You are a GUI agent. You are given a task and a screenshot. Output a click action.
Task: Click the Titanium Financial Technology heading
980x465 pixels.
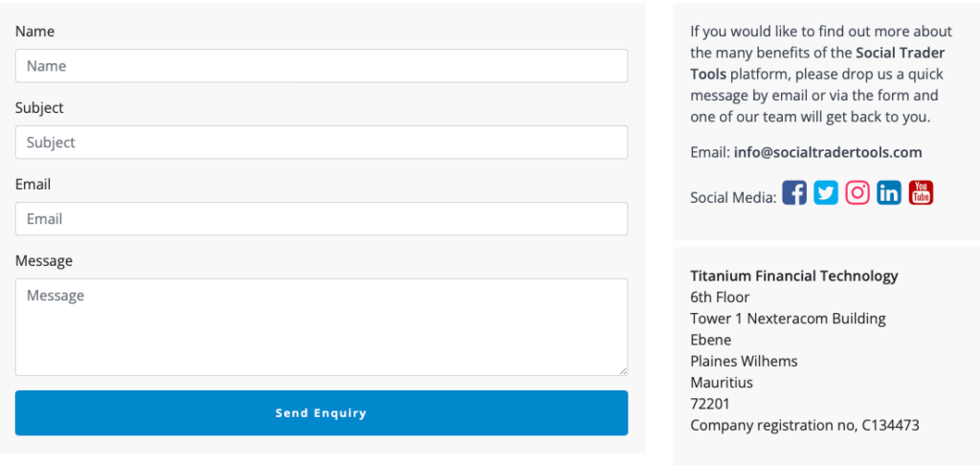794,276
